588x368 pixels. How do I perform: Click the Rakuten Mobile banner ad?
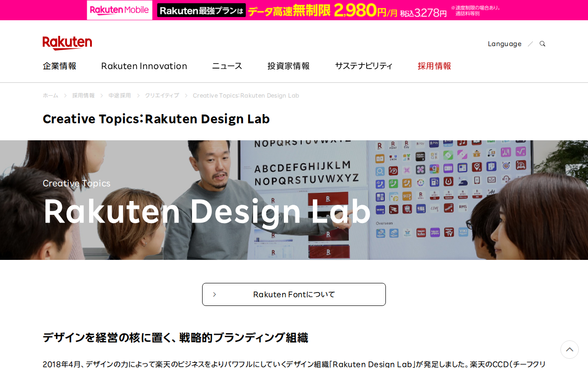click(x=294, y=10)
